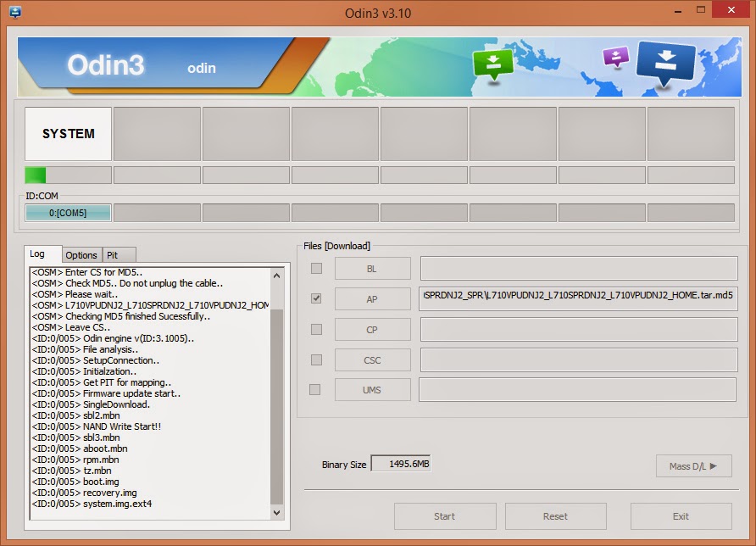
Task: Click the AP file path field
Action: (x=579, y=299)
